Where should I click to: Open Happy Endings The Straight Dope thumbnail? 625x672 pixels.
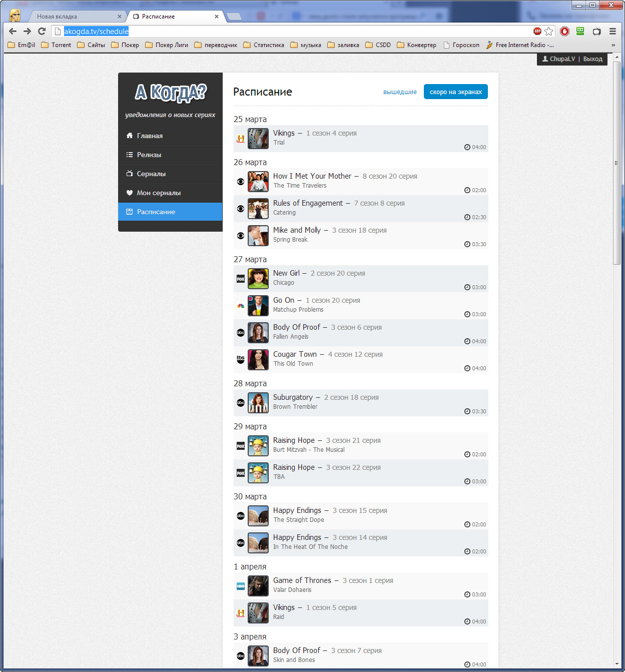(258, 516)
